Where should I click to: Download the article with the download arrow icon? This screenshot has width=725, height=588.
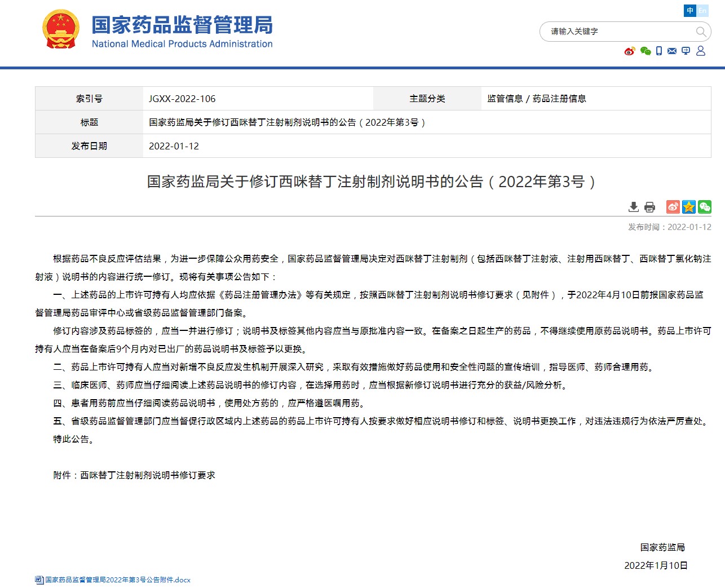pos(634,207)
